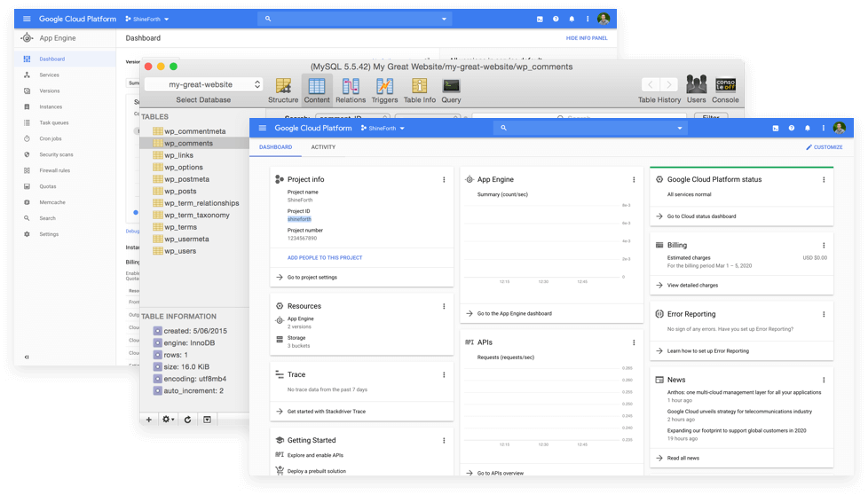Go to the App Engine dashboard link
The image size is (868, 495).
(514, 314)
